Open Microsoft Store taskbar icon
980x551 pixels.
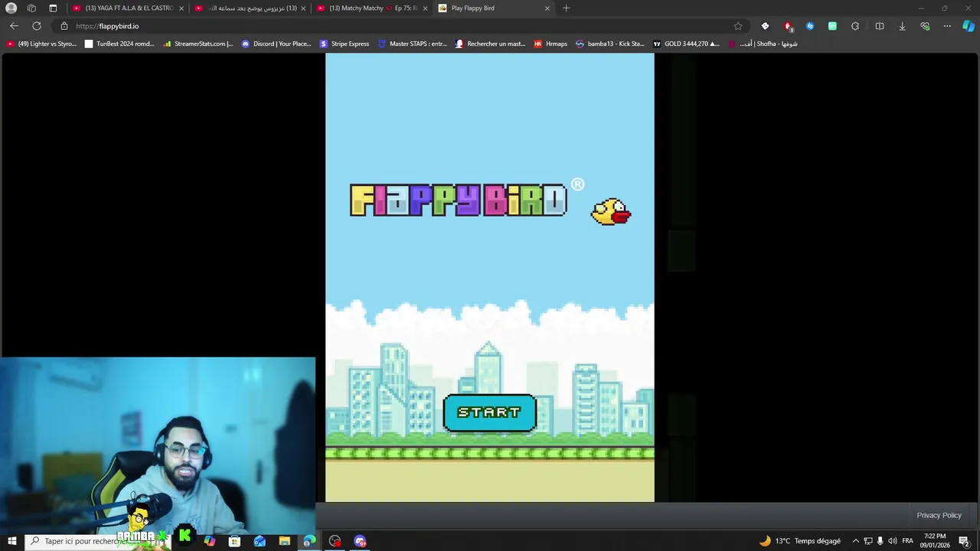coord(234,541)
